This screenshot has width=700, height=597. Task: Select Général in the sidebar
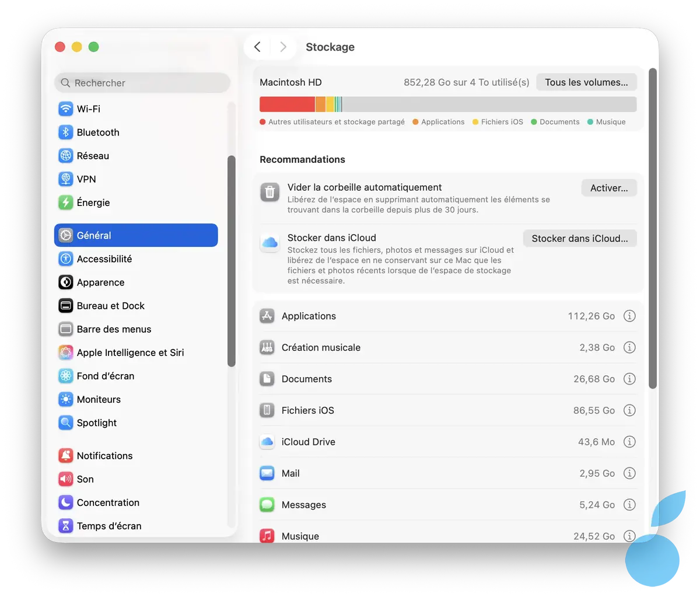(x=136, y=235)
